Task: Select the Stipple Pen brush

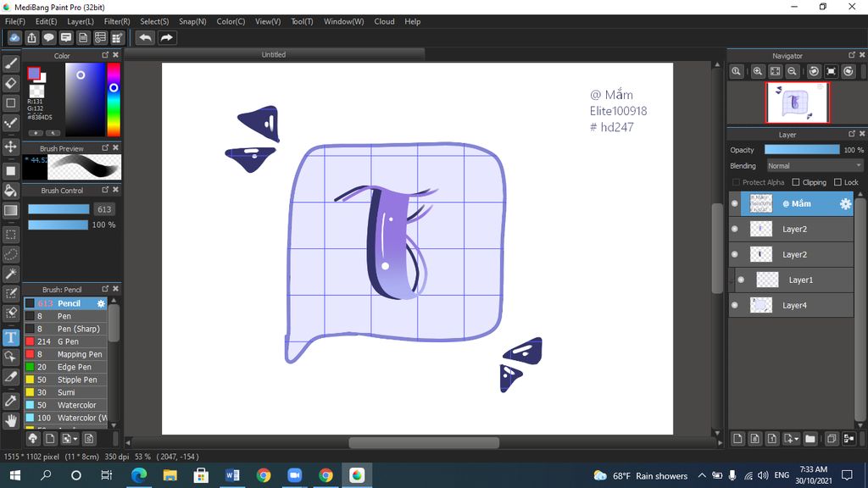Action: tap(65, 380)
